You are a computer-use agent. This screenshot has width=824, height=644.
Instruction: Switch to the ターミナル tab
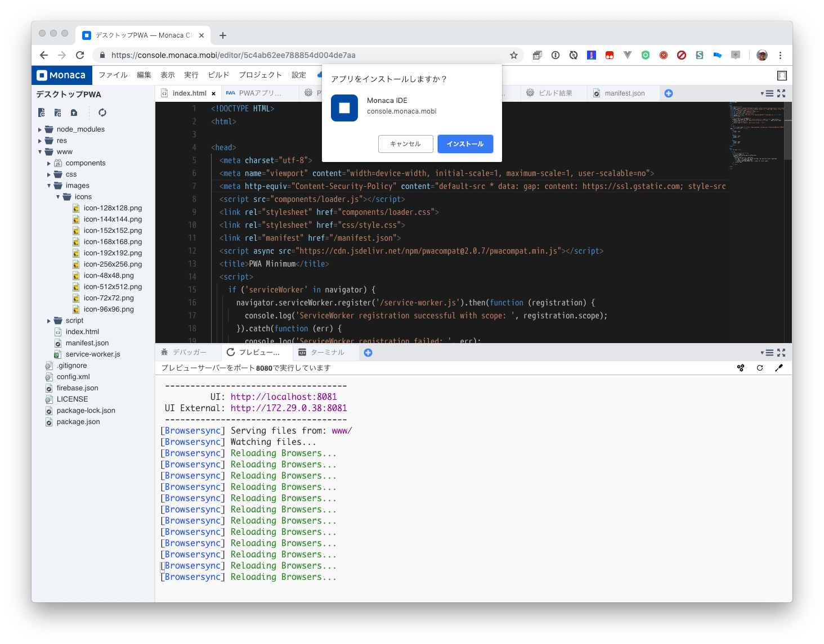[x=327, y=353]
